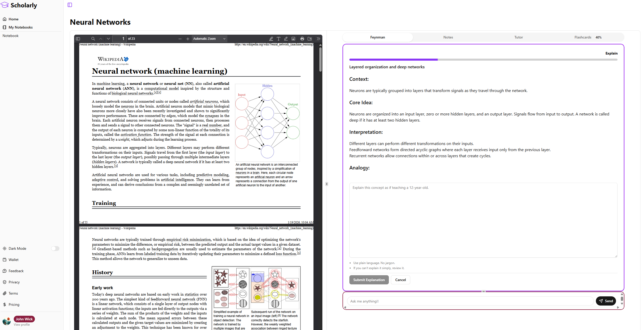644x330 pixels.
Task: Expand PDF toolbar more tools chevrons
Action: (x=318, y=39)
